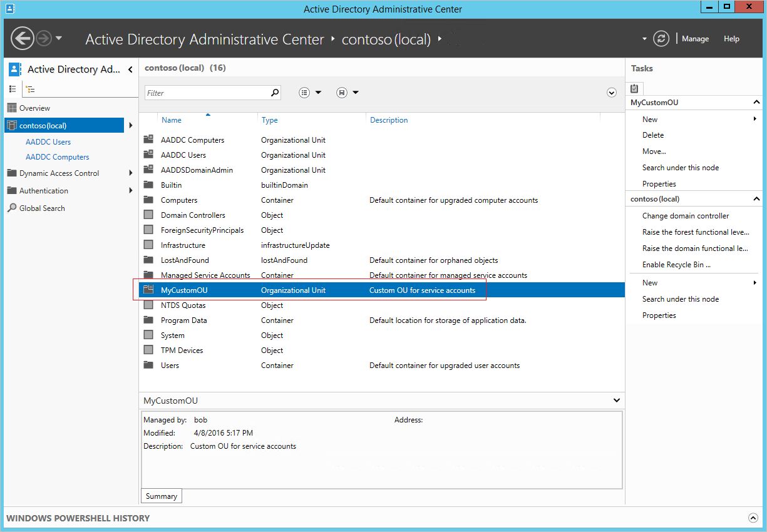
Task: Collapse the navigation pane with left chevron
Action: click(x=130, y=69)
